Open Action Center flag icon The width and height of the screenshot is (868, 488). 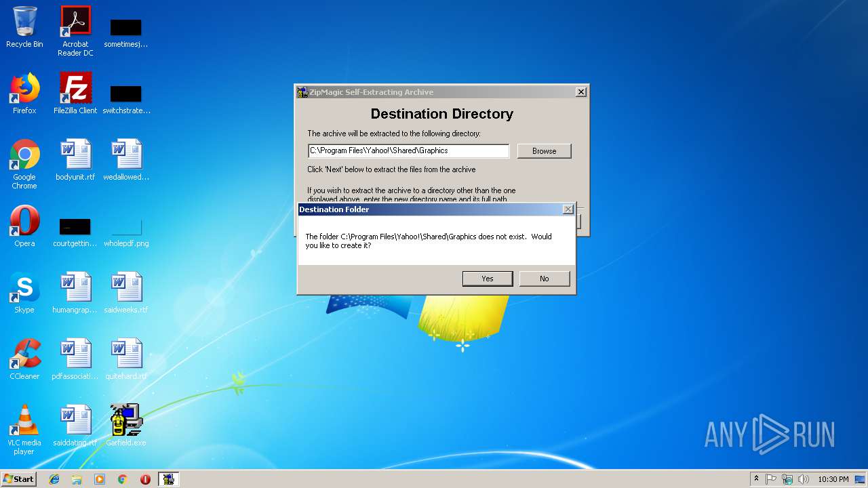coord(771,479)
